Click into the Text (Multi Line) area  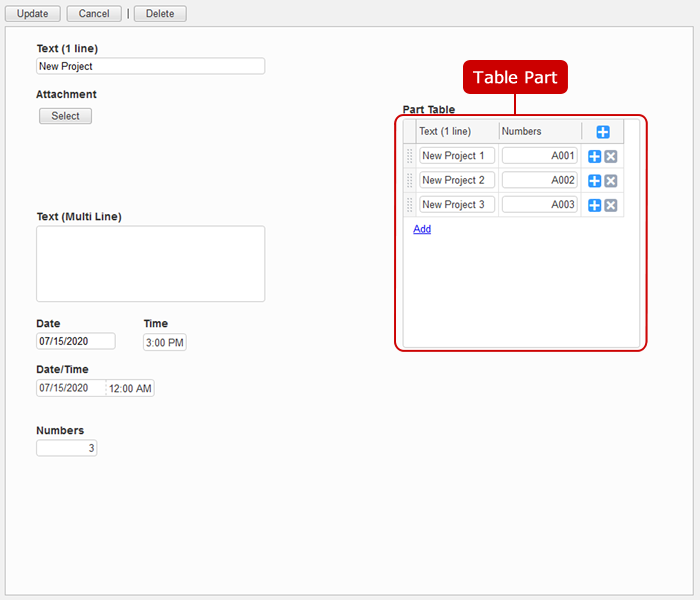(x=150, y=264)
